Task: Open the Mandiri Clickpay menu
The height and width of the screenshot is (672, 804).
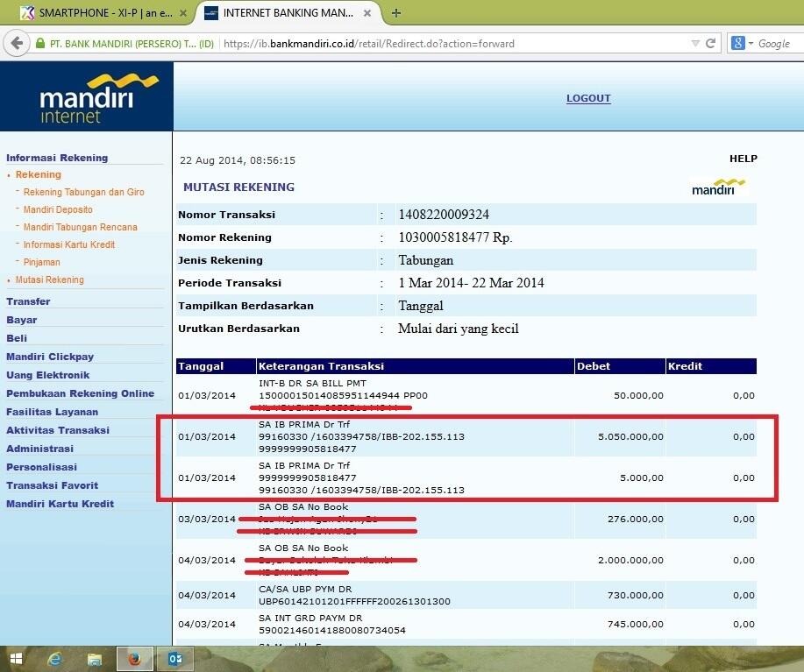Action: [x=50, y=357]
